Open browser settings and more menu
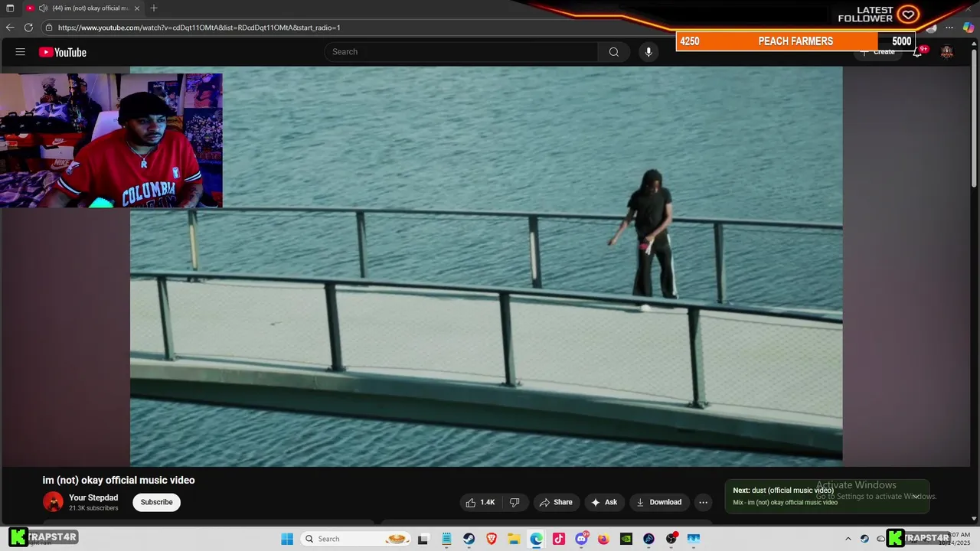This screenshot has height=551, width=980. (949, 28)
